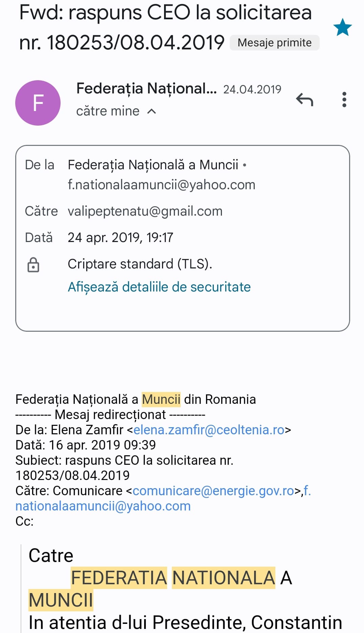364x633 pixels.
Task: Tap the "Criptare standard (TLS)." text
Action: (x=140, y=264)
